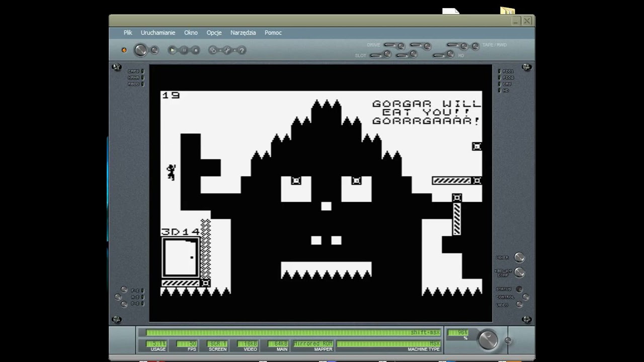Insert disk with first DRIVE slot button
644x362 pixels.
(x=390, y=45)
